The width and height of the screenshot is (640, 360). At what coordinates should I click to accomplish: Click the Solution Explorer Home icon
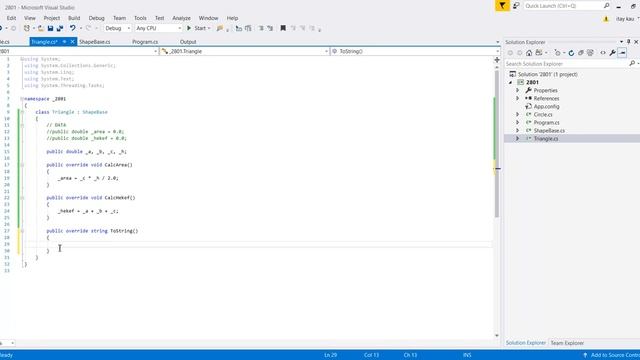[x=529, y=53]
